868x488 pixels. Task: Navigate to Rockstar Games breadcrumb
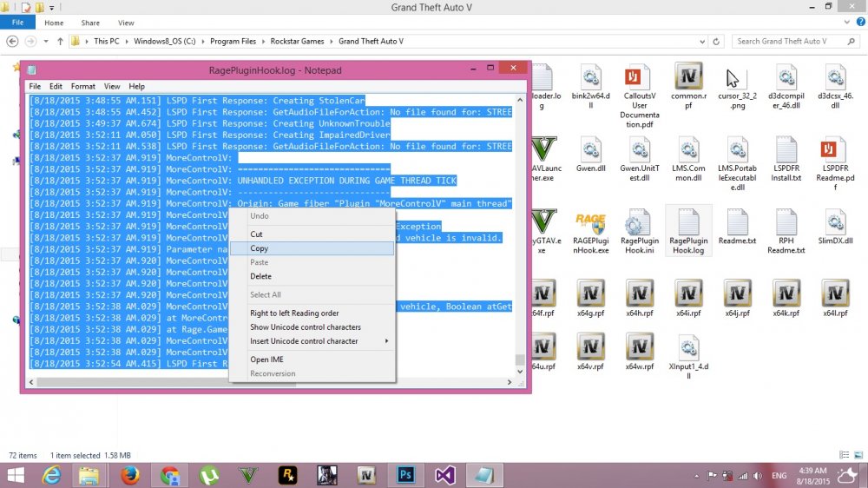[x=297, y=42]
